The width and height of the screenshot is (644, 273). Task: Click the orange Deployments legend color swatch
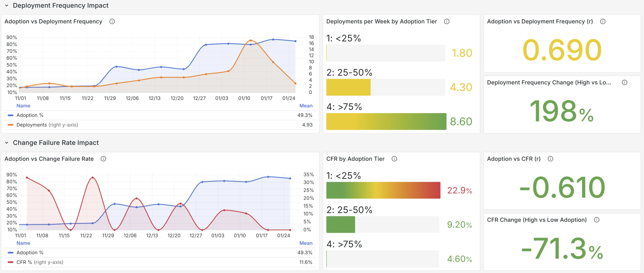point(11,125)
